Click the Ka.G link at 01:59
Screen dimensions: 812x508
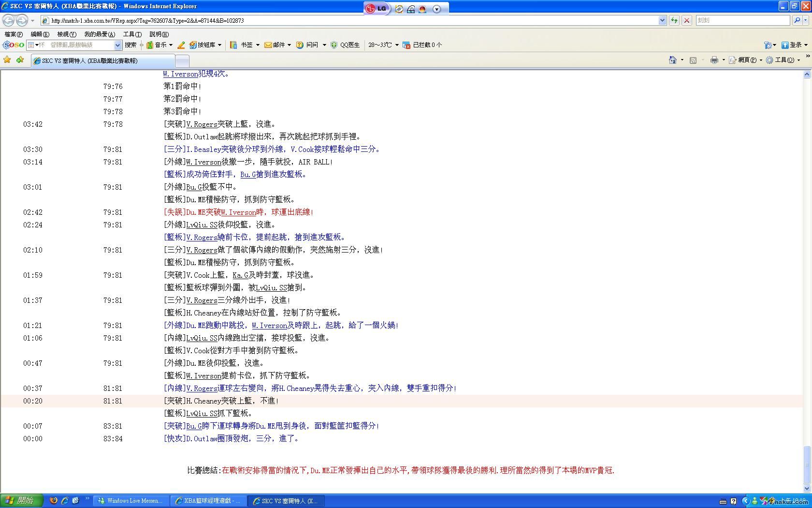(240, 275)
